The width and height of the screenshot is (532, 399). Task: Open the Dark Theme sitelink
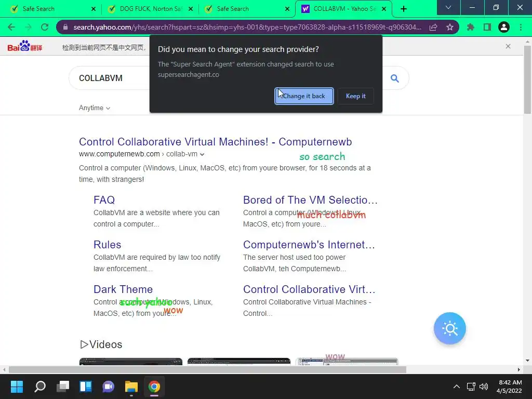click(x=123, y=289)
